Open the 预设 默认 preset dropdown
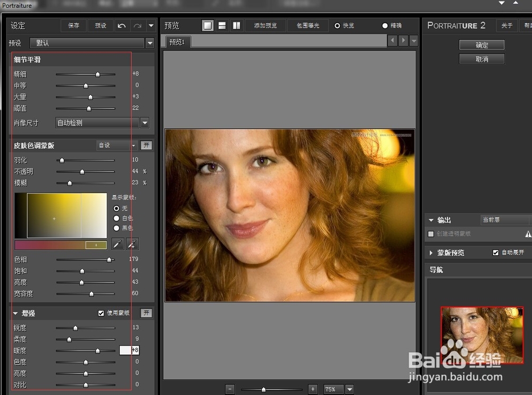Image resolution: width=532 pixels, height=395 pixels. click(x=149, y=43)
